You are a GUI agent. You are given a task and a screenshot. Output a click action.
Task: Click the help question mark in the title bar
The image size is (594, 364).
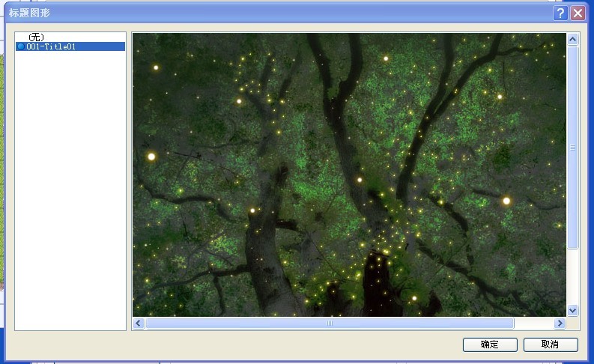click(560, 13)
